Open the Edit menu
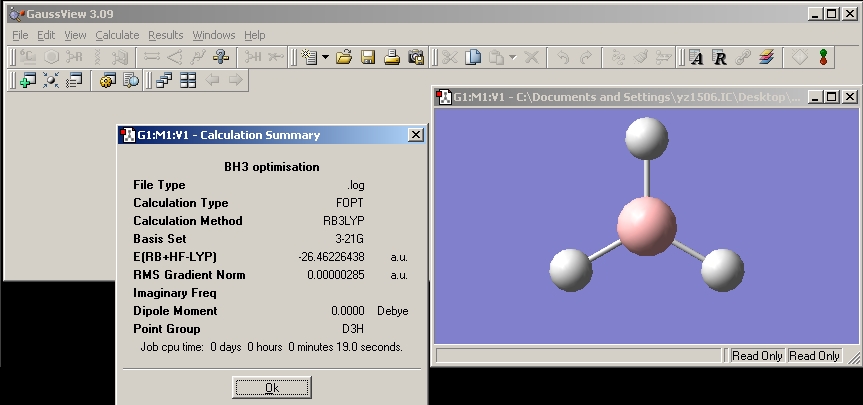The width and height of the screenshot is (863, 405). [x=46, y=35]
